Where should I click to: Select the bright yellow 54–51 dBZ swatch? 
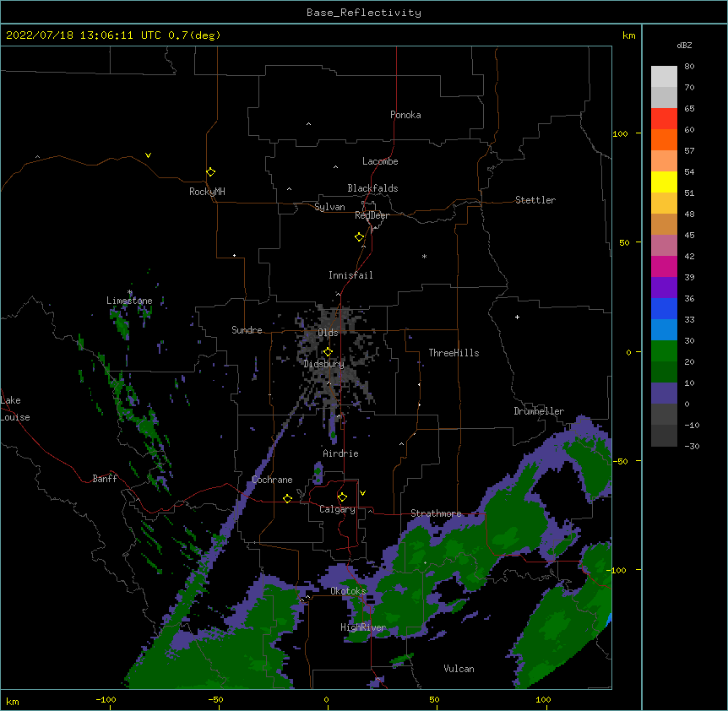(664, 182)
